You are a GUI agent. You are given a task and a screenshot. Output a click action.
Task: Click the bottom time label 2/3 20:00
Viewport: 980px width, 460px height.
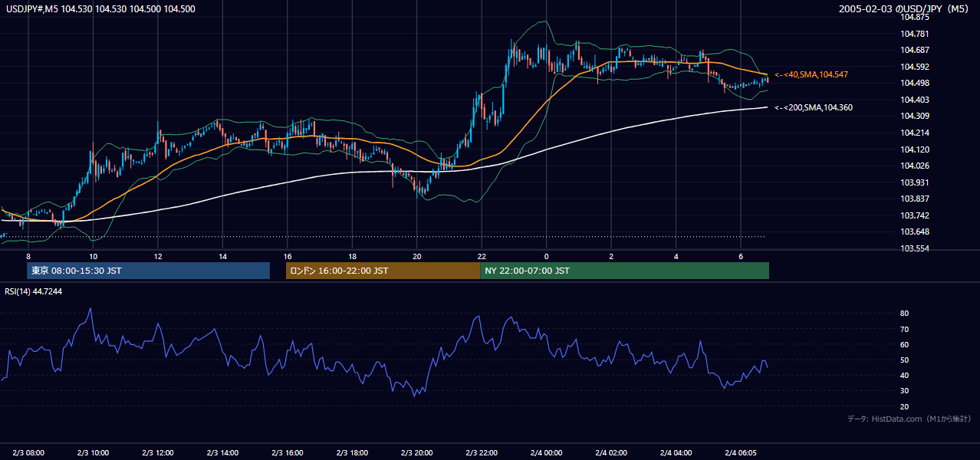[x=418, y=452]
